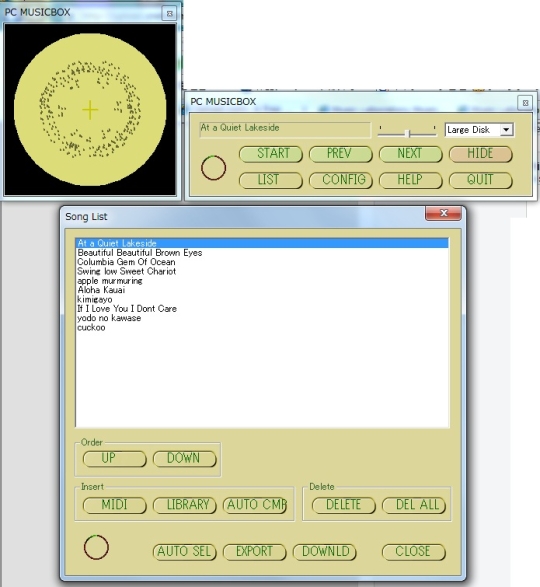
Task: Select kimigayo in song list
Action: pyautogui.click(x=262, y=299)
